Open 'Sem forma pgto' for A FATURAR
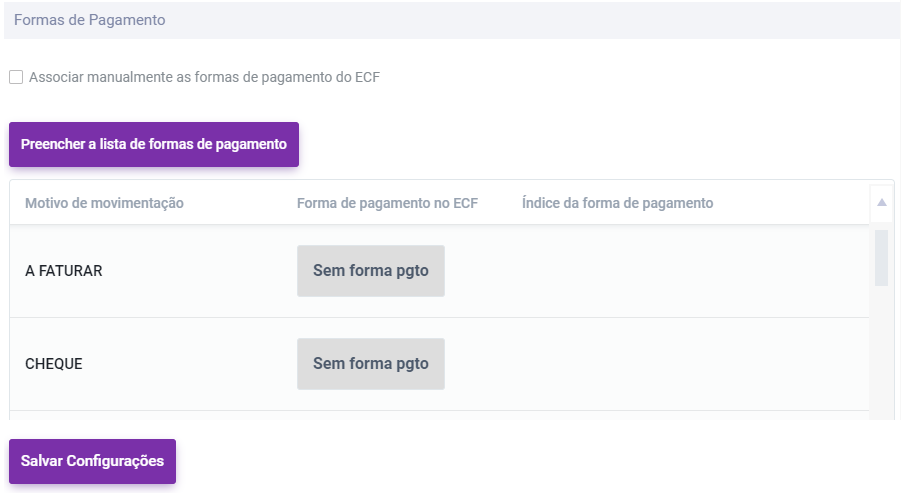 370,270
